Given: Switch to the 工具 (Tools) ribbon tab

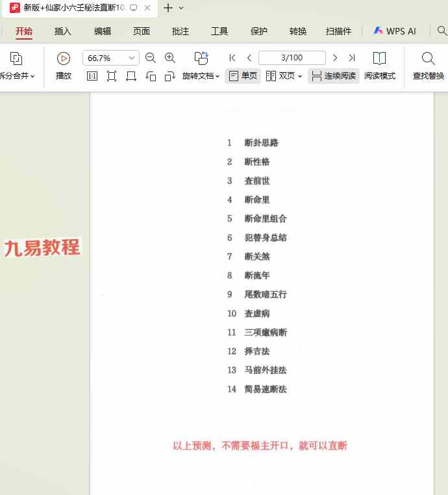Looking at the screenshot, I should pyautogui.click(x=219, y=31).
